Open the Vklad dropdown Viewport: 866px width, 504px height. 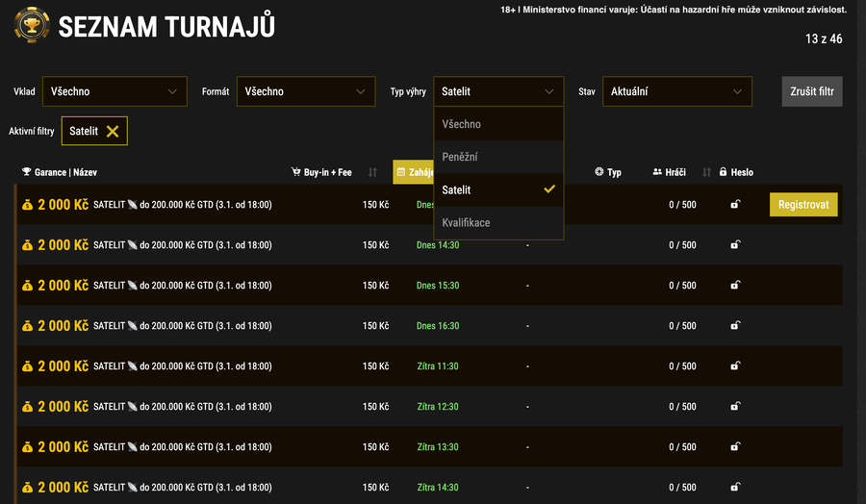click(115, 91)
